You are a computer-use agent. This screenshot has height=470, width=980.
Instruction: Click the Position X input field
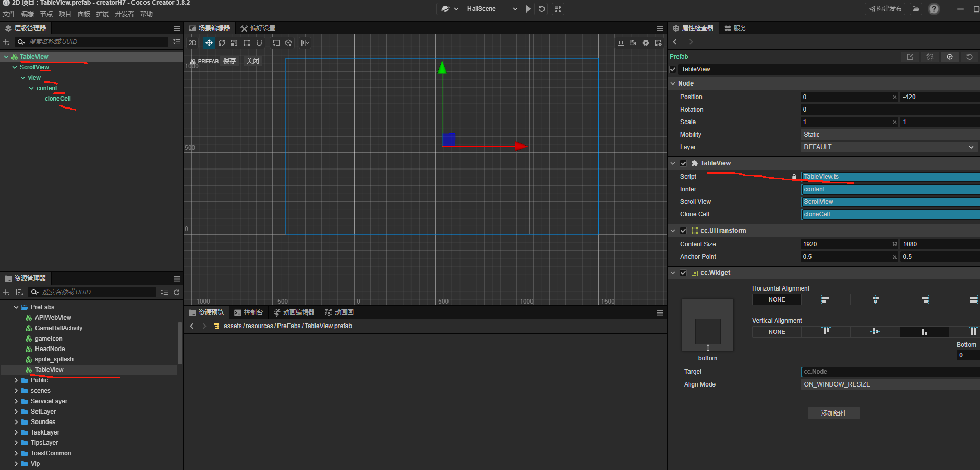(x=845, y=97)
